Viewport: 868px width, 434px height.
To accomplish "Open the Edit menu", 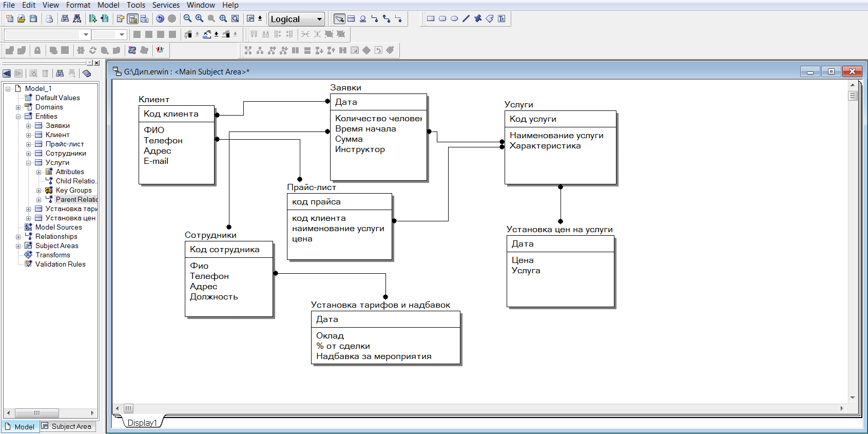I will coord(29,5).
